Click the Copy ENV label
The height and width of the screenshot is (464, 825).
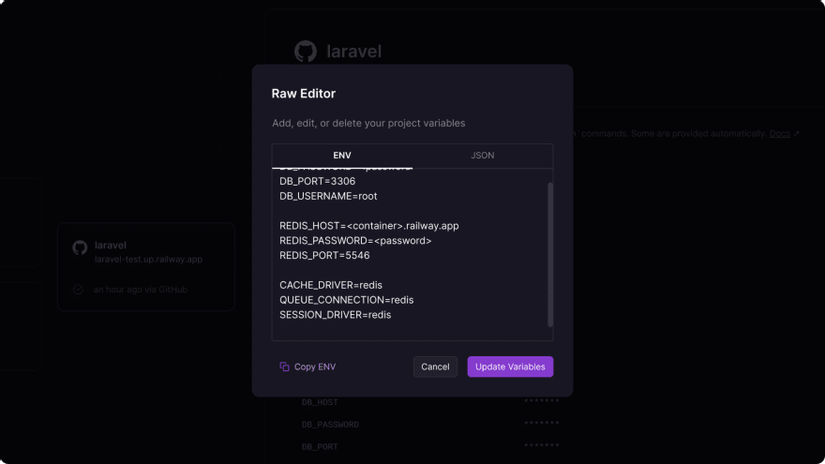[315, 367]
